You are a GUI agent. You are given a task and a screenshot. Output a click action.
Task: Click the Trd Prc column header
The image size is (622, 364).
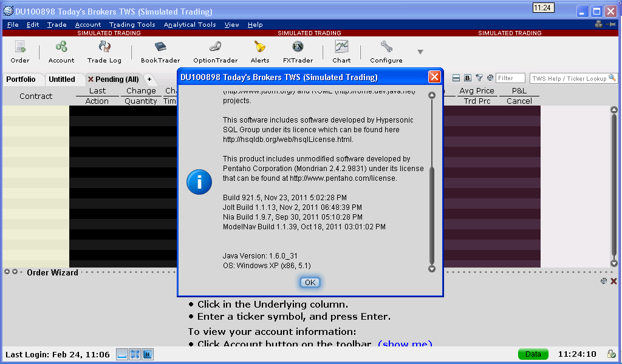click(477, 101)
